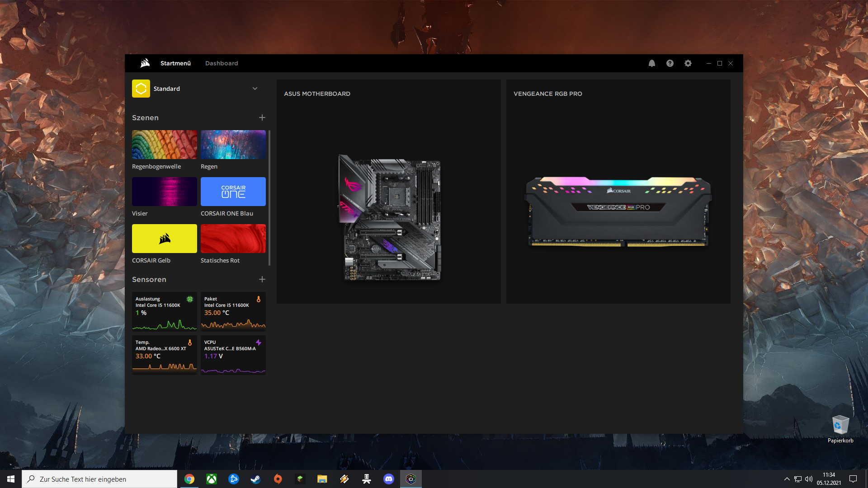The image size is (868, 488).
Task: Click the yellow Standard profile icon
Action: coord(141,89)
